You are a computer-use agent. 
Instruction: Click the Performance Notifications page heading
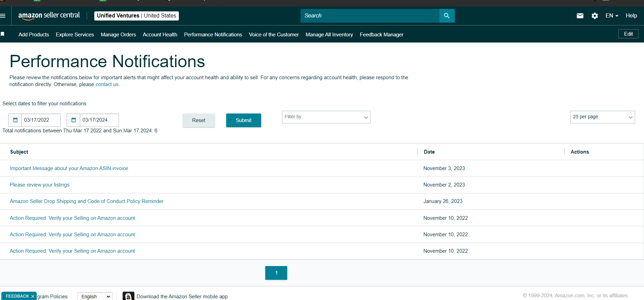click(107, 61)
